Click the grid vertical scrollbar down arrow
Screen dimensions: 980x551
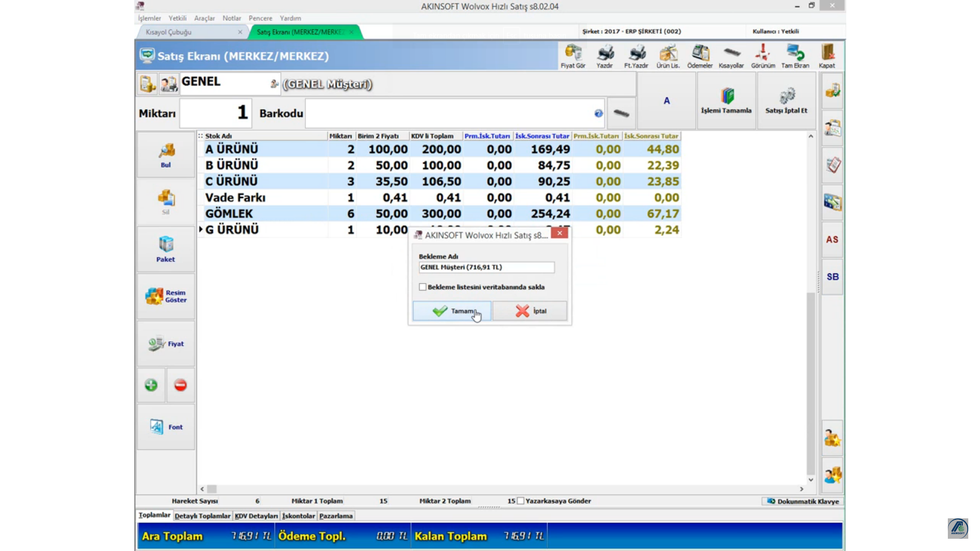811,480
